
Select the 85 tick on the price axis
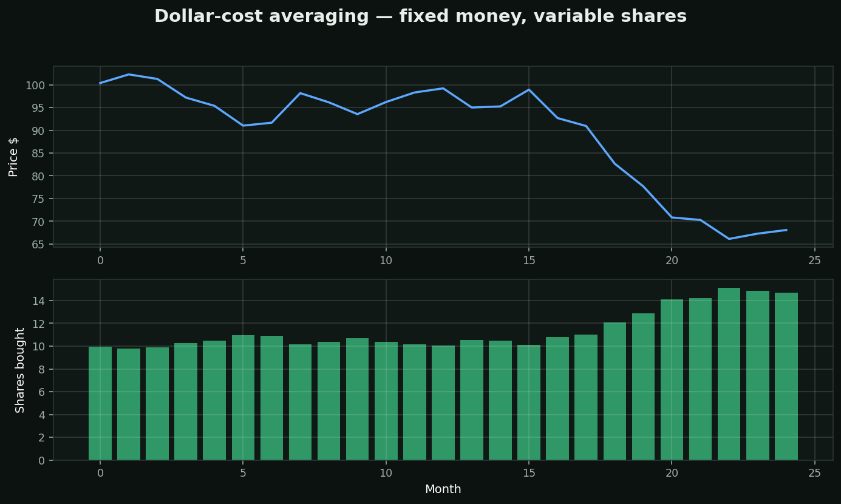(x=39, y=153)
